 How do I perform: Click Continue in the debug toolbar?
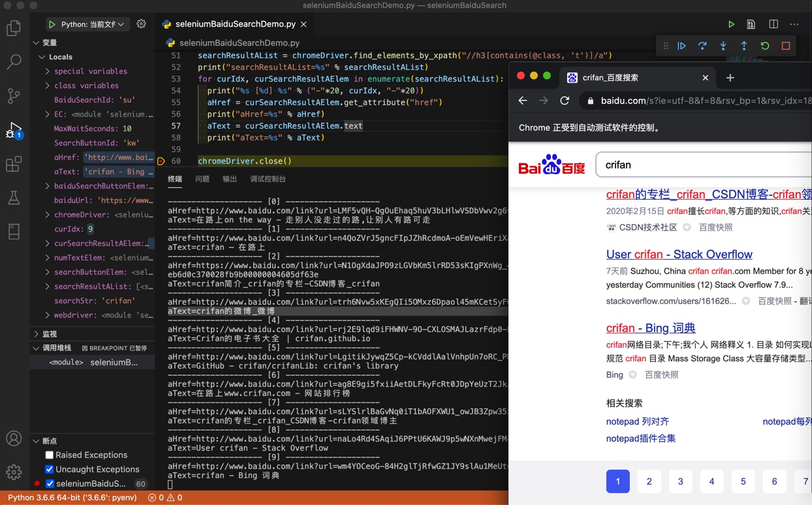pyautogui.click(x=681, y=46)
